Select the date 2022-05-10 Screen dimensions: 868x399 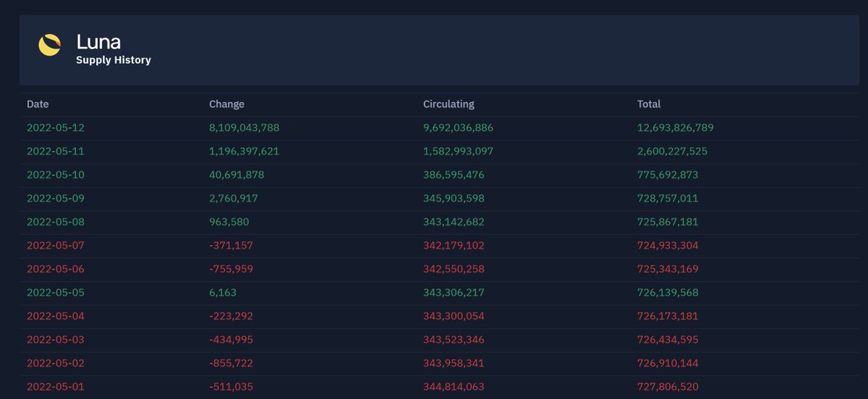tap(56, 175)
